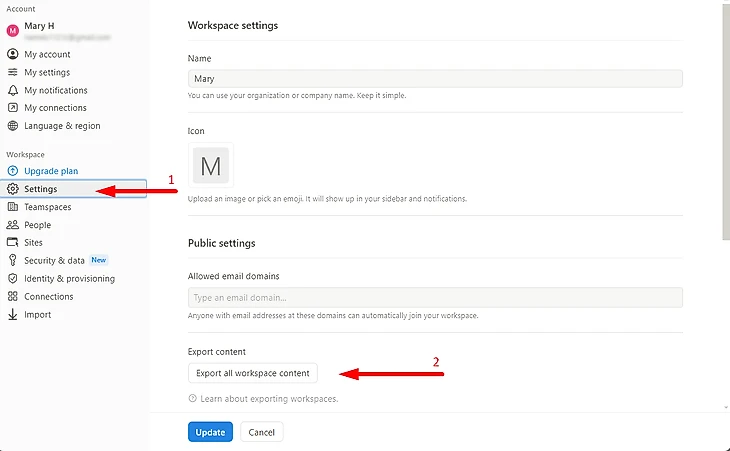Click the Export all workspace content button
730x451 pixels.
pyautogui.click(x=253, y=373)
